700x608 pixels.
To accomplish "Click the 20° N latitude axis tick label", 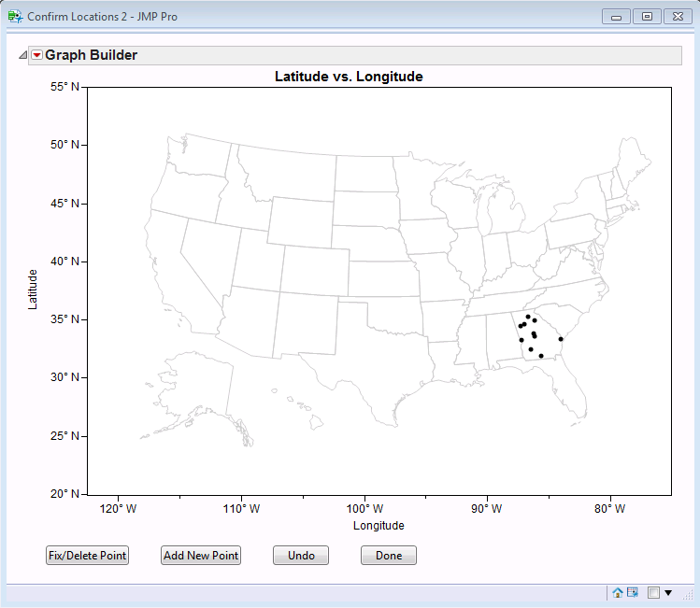I will [64, 494].
